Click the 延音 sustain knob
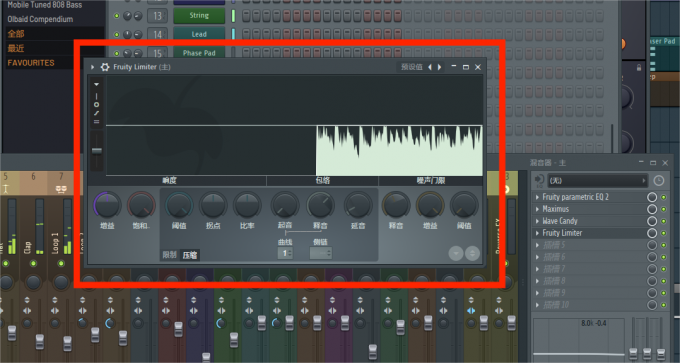Screen dimensions: 680x363 pyautogui.click(x=358, y=205)
